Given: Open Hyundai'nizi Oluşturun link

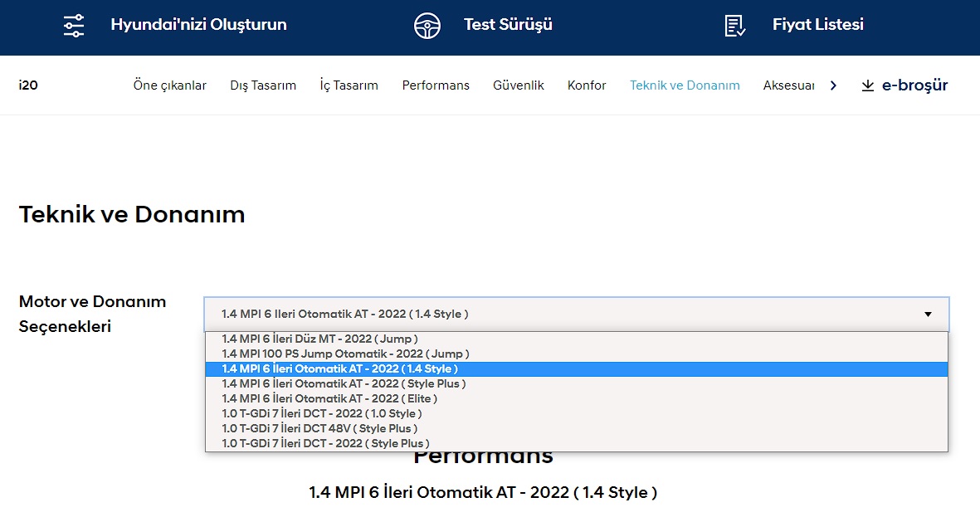Looking at the screenshot, I should pyautogui.click(x=199, y=24).
